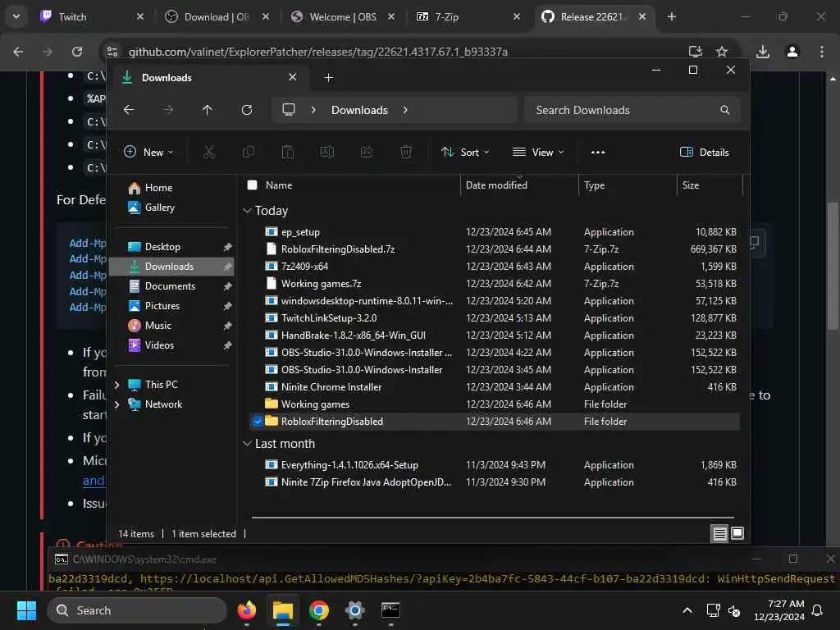Open Settings gear from the taskbar
This screenshot has width=840, height=630.
(354, 610)
